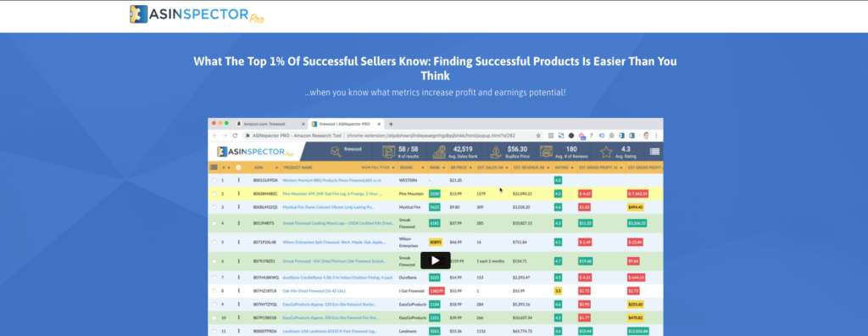
Task: Open a new browser tab with plus button
Action: click(x=391, y=124)
